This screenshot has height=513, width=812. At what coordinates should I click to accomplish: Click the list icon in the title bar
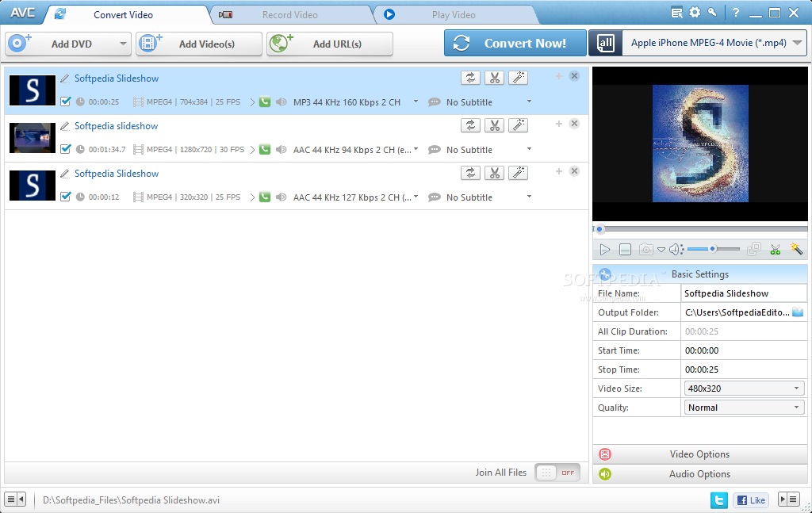coord(676,13)
